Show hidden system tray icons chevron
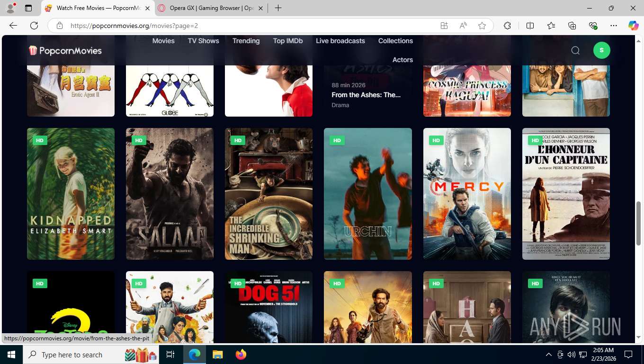The width and height of the screenshot is (644, 364). (x=549, y=355)
